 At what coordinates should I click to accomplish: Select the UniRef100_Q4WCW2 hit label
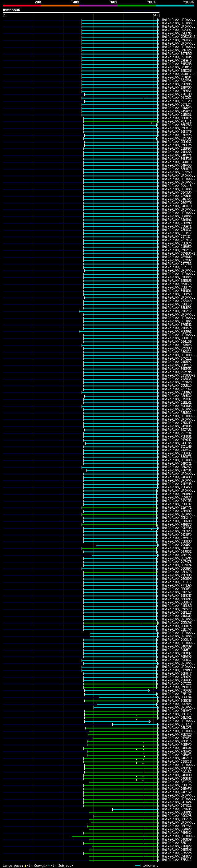(177, 616)
